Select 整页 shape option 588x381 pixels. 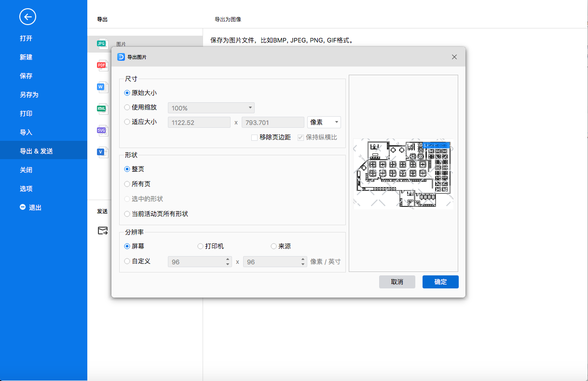[x=127, y=169]
